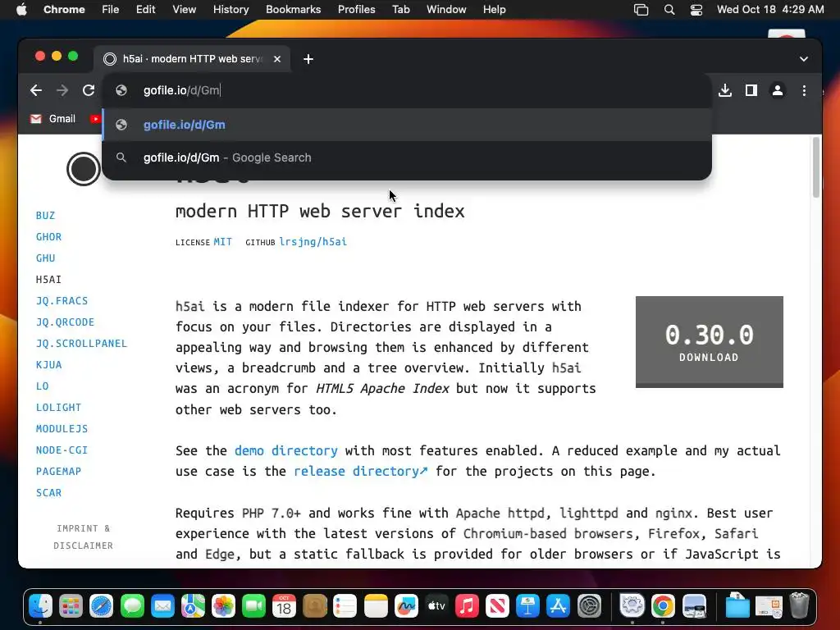This screenshot has height=630, width=840.
Task: Open the Tab menu
Action: [x=400, y=10]
